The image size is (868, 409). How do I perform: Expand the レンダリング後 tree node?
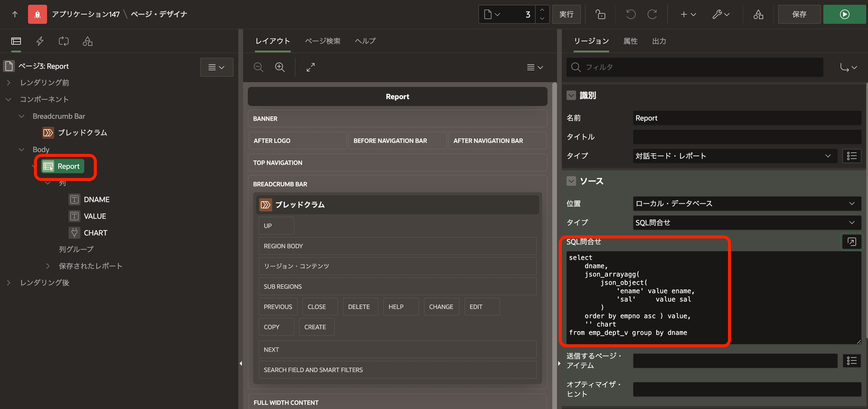tap(9, 282)
